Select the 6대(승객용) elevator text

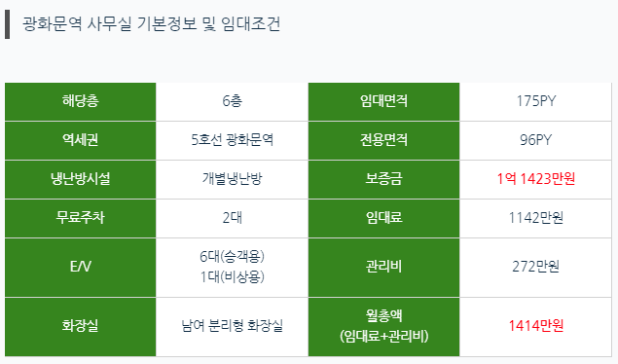pos(233,257)
